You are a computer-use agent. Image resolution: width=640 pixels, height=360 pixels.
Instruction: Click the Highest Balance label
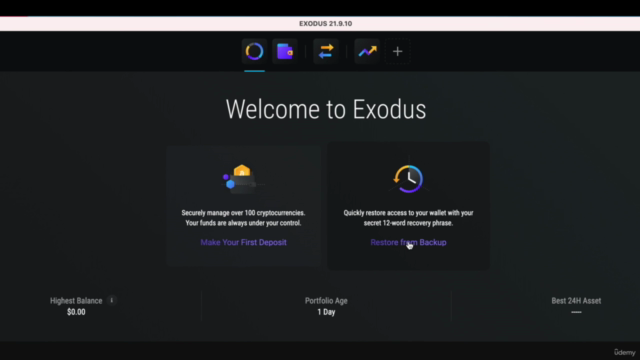pos(76,301)
